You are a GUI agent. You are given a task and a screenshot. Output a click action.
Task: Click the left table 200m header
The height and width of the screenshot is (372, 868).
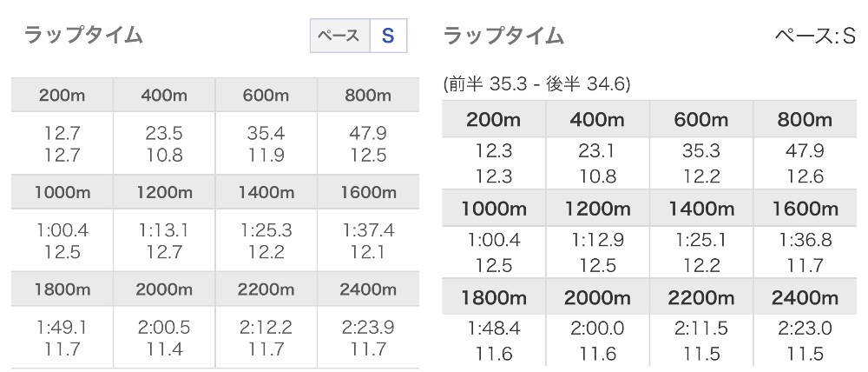[62, 95]
